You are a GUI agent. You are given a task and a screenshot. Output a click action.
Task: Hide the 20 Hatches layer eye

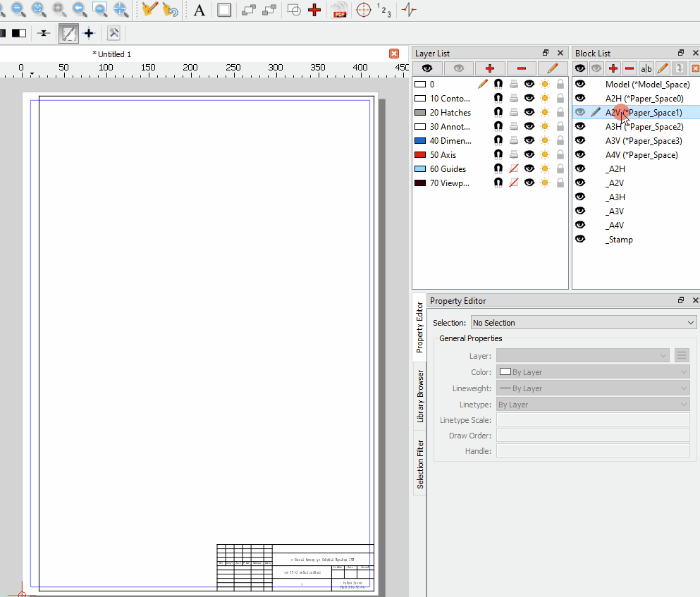[529, 113]
